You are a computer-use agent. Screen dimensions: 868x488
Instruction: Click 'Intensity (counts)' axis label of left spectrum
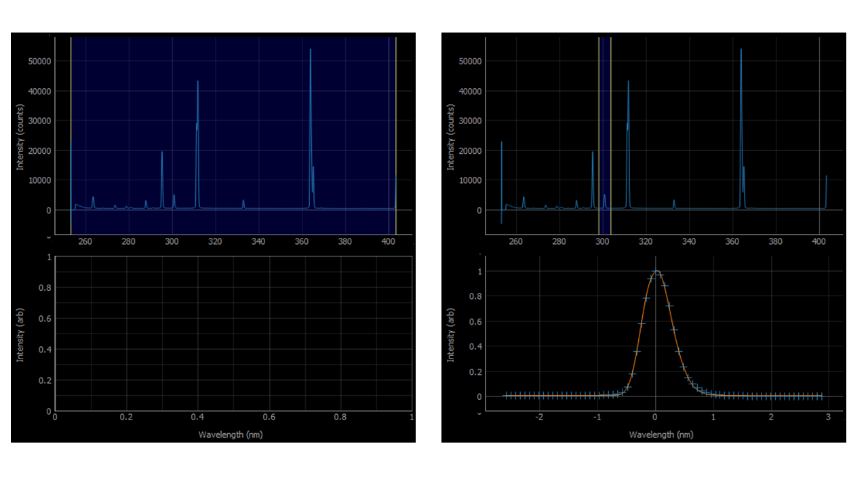coord(21,136)
